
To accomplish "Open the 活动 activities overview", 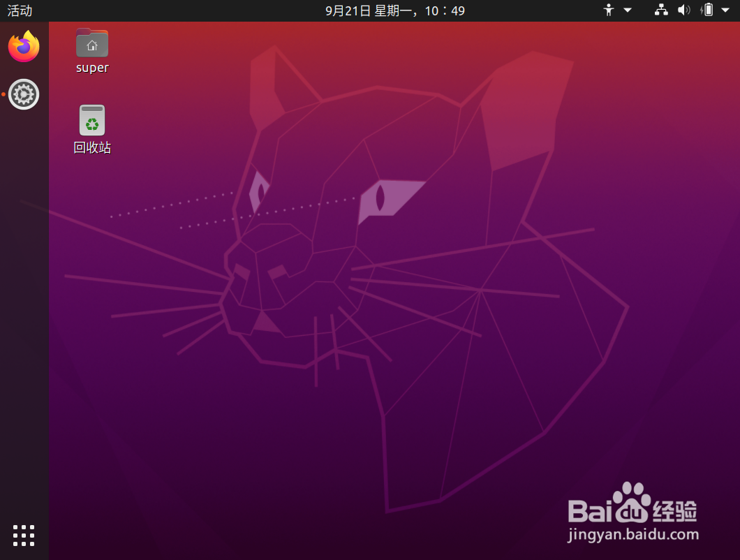I will pos(20,10).
